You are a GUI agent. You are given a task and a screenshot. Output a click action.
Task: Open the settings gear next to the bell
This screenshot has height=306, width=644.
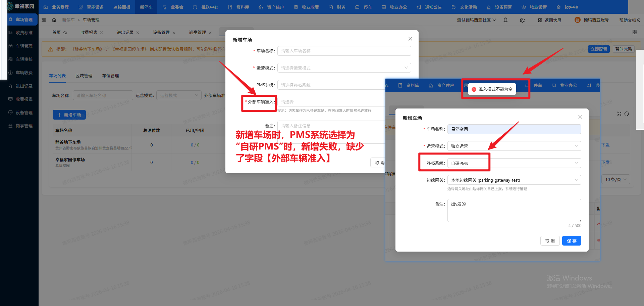tap(522, 20)
